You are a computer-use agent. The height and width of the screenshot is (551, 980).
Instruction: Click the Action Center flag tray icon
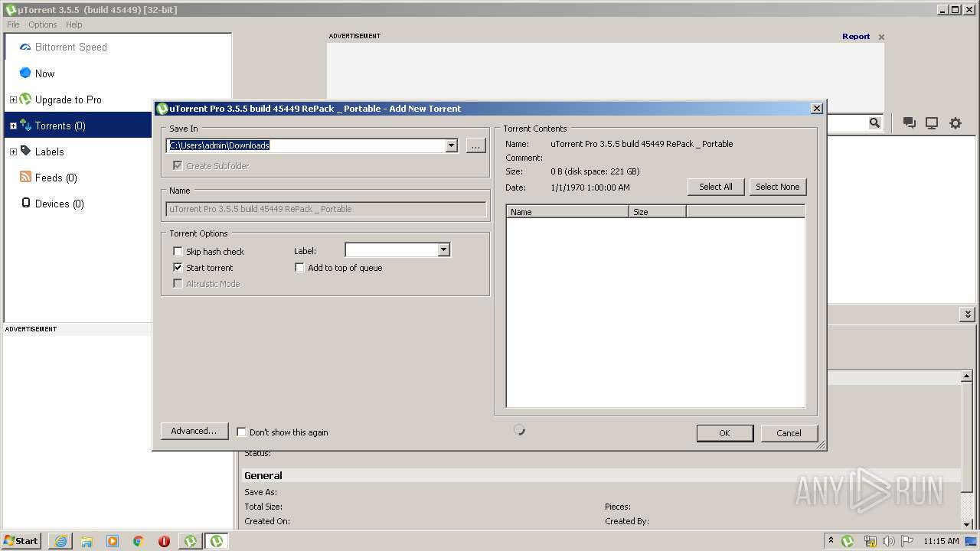pos(907,541)
